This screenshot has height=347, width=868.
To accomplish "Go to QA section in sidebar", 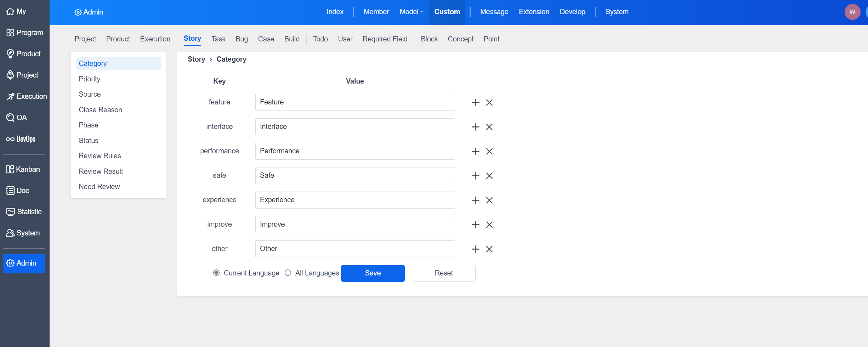I will 17,118.
